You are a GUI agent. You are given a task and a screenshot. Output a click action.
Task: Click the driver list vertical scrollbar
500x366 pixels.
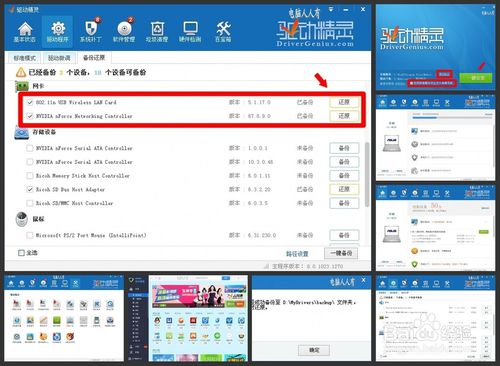pos(367,174)
